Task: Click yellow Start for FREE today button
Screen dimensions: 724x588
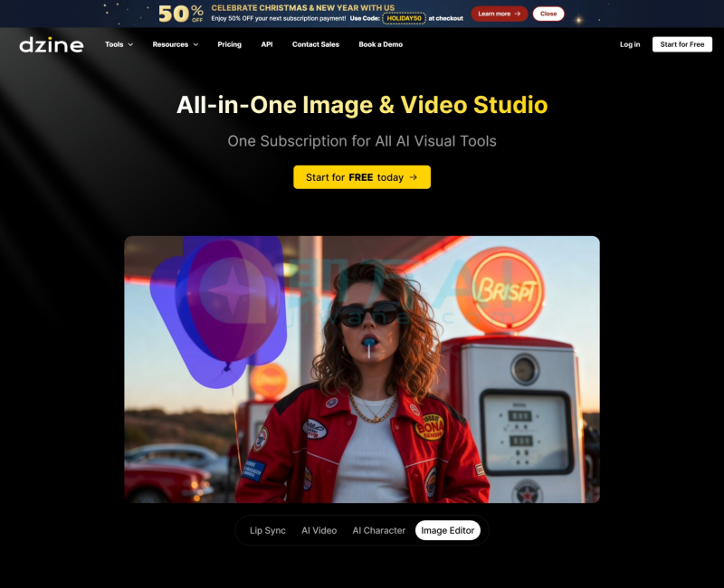Action: (361, 177)
